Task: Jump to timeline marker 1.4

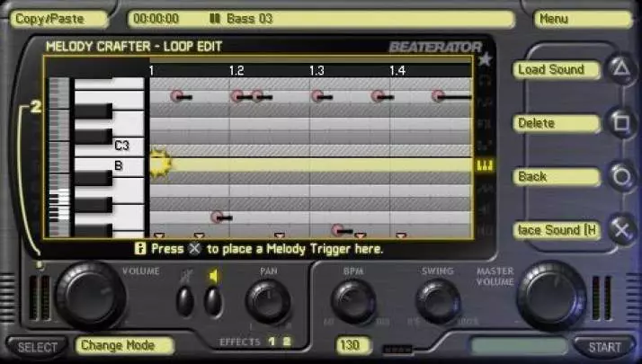Action: (x=397, y=71)
